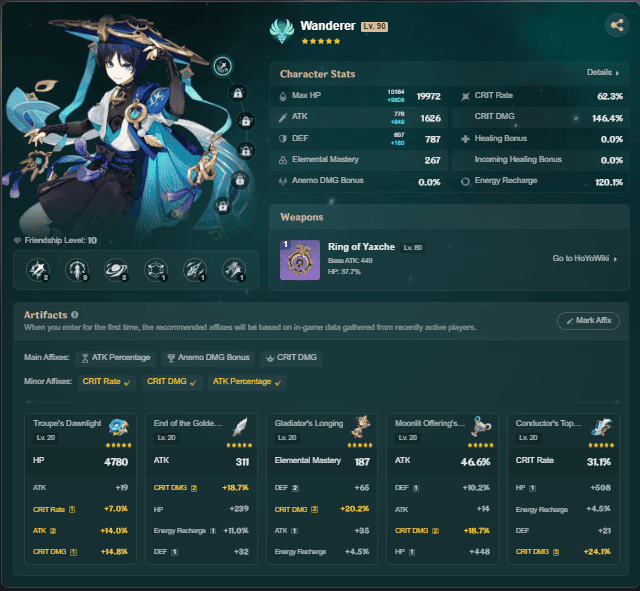Click the Energy Recharge 120.1% value

click(x=609, y=182)
